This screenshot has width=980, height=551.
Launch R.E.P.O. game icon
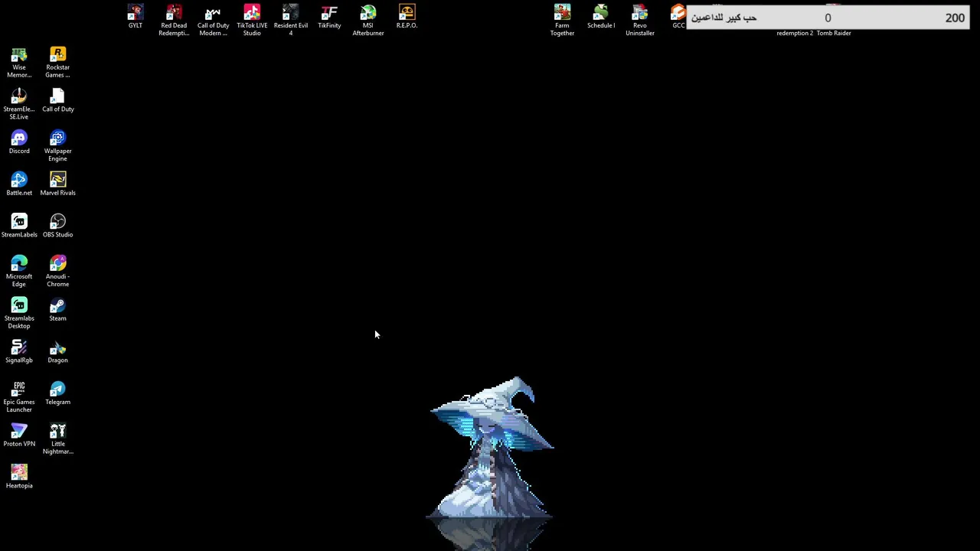(x=407, y=17)
